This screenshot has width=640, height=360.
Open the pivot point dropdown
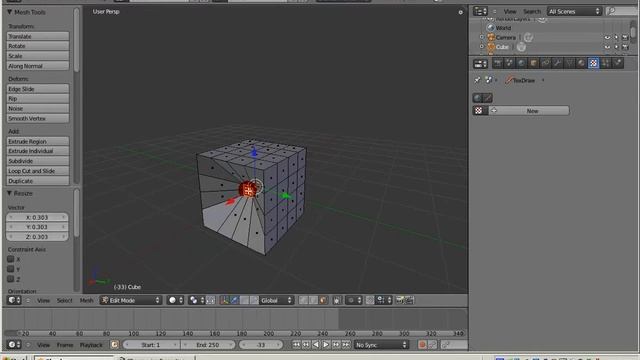point(197,300)
